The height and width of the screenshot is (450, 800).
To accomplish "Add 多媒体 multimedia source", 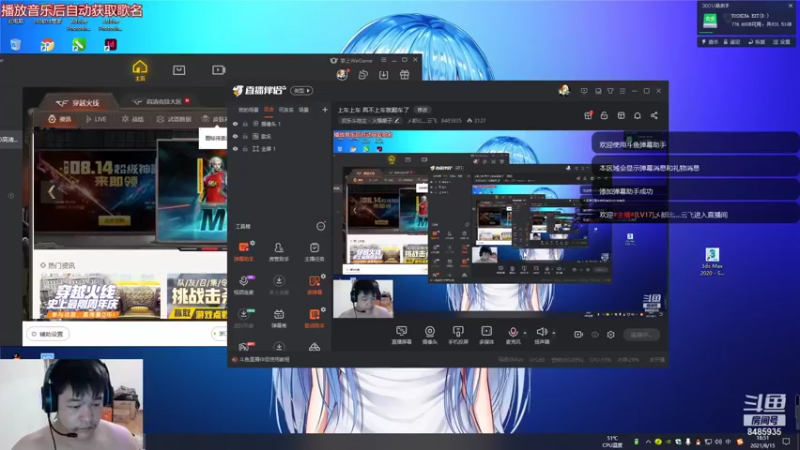I will [487, 335].
